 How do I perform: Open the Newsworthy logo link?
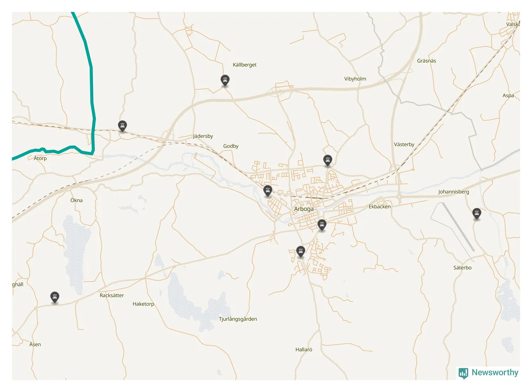click(488, 373)
